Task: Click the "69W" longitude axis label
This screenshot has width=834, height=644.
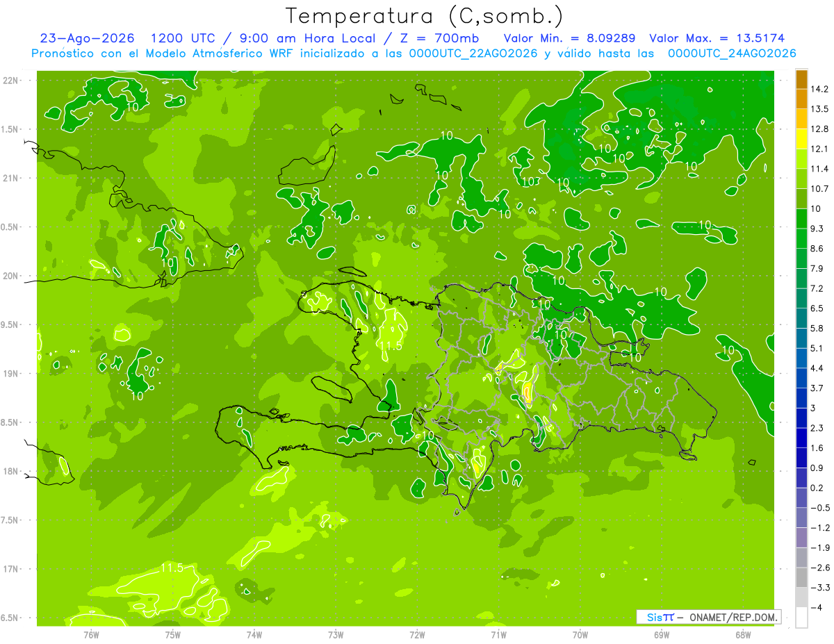Action: [662, 635]
